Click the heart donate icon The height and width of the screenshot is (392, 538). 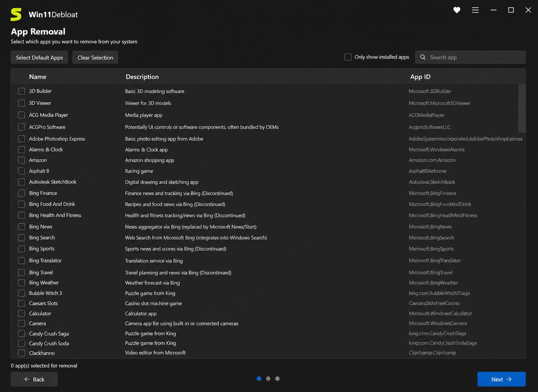click(457, 10)
